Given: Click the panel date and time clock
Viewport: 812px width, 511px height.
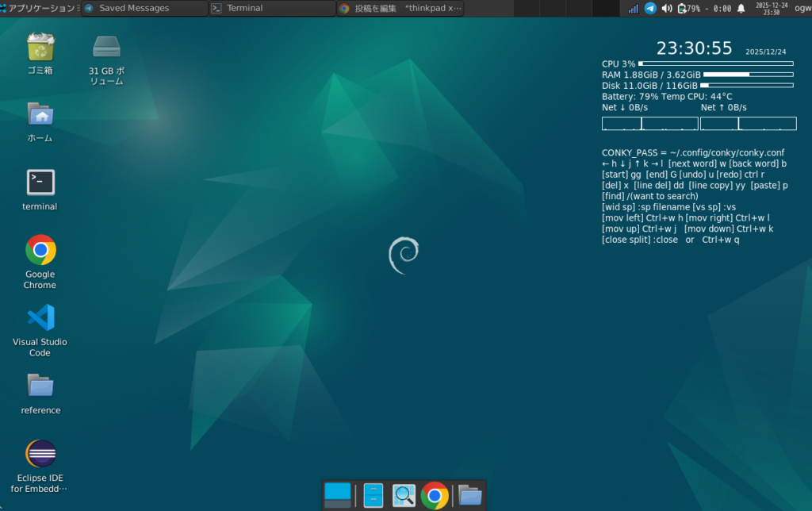Looking at the screenshot, I should (x=772, y=9).
